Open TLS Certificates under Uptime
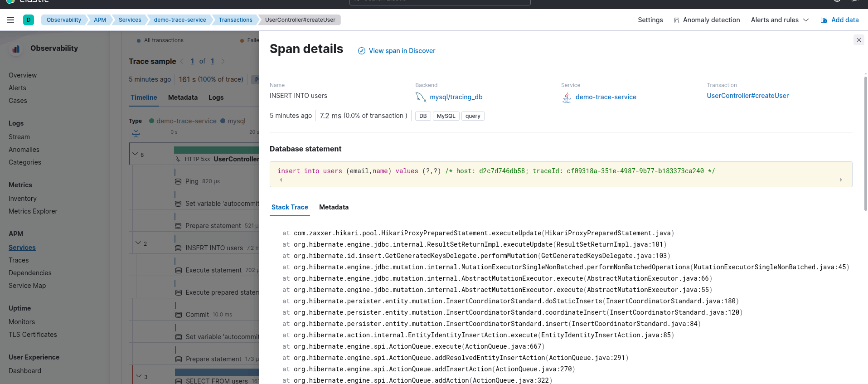 tap(33, 335)
